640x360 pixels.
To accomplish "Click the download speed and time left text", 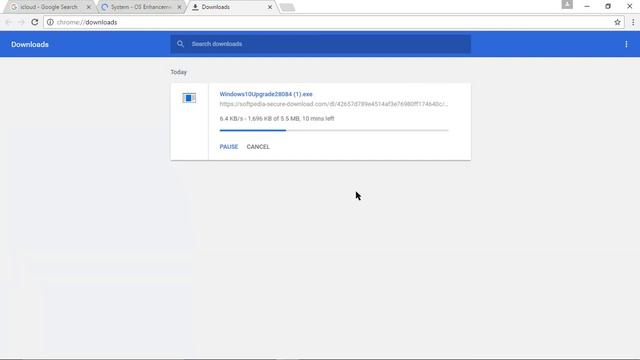I will pos(277,118).
